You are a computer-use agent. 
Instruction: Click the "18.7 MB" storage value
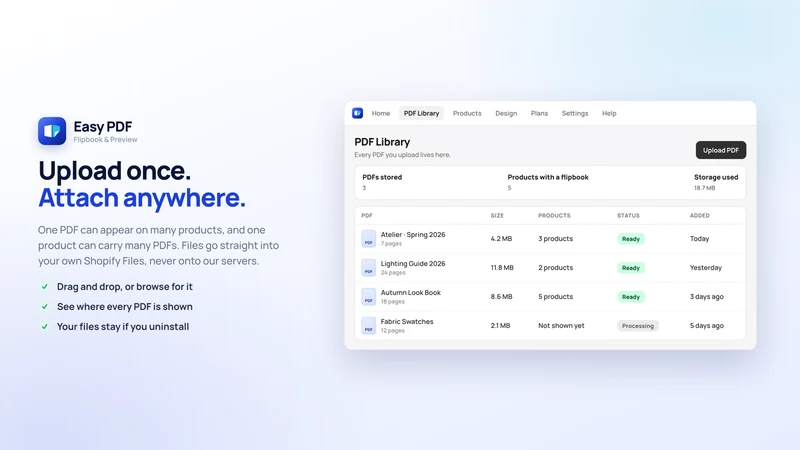(705, 188)
